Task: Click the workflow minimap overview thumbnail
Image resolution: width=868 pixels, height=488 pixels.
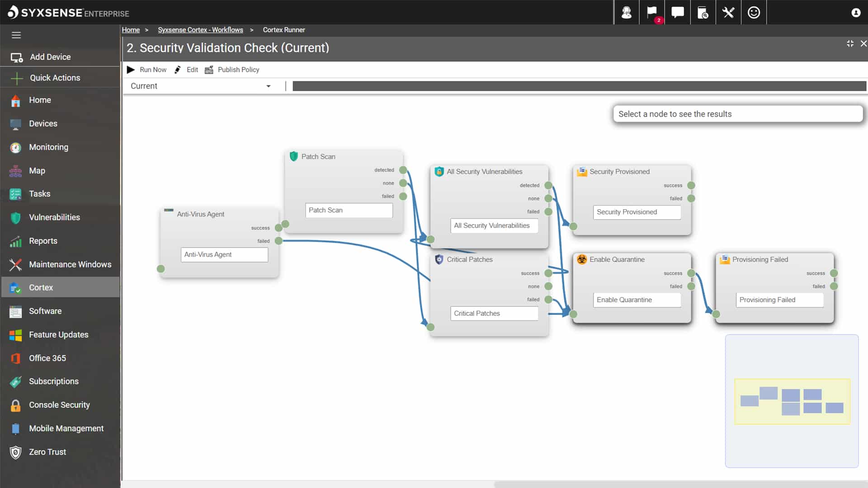Action: point(792,401)
